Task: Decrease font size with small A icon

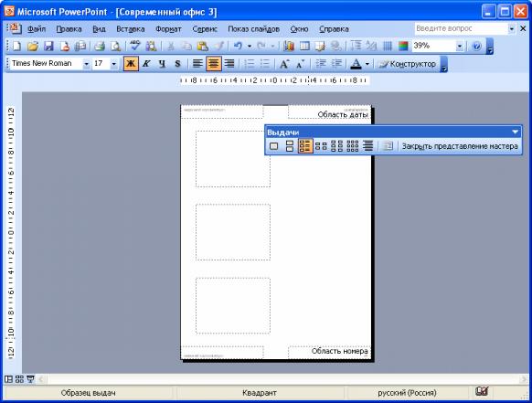Action: (300, 64)
